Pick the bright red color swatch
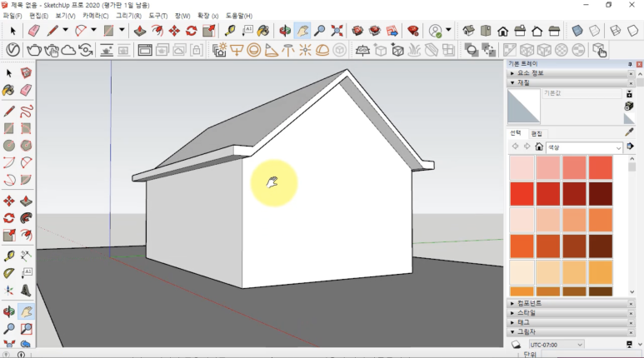Viewport: 644px width, 358px height. (x=522, y=194)
